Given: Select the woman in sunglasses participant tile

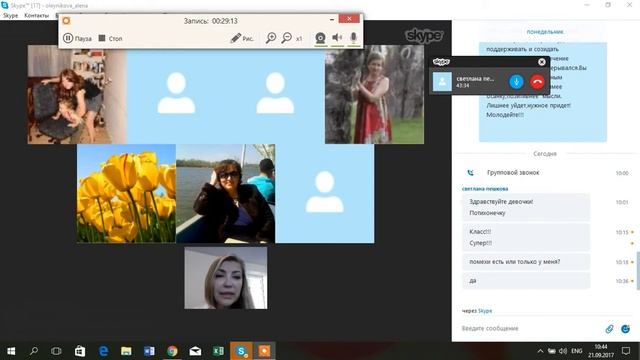Looking at the screenshot, I should click(225, 193).
